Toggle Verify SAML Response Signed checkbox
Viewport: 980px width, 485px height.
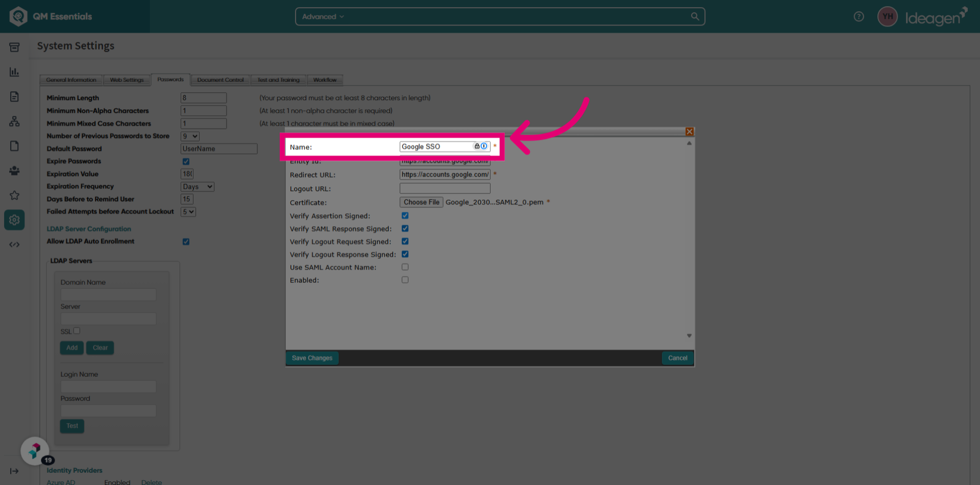(405, 229)
